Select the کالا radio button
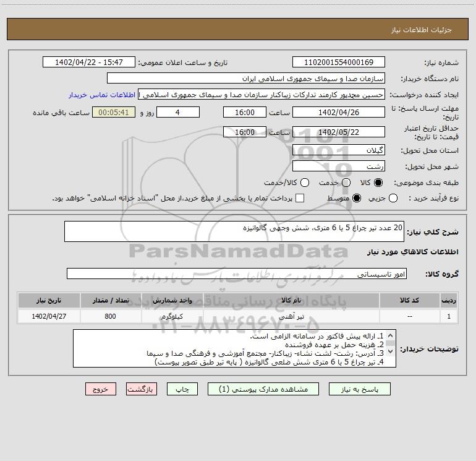The height and width of the screenshot is (461, 476). tap(378, 183)
